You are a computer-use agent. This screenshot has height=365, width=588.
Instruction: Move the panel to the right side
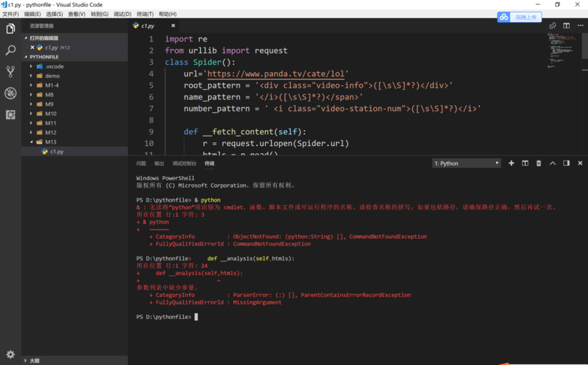tap(566, 163)
